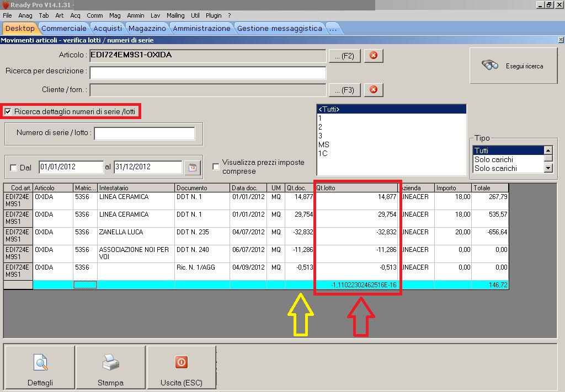Select Solo carichi in Tipo list
The image size is (565, 392).
tap(508, 159)
